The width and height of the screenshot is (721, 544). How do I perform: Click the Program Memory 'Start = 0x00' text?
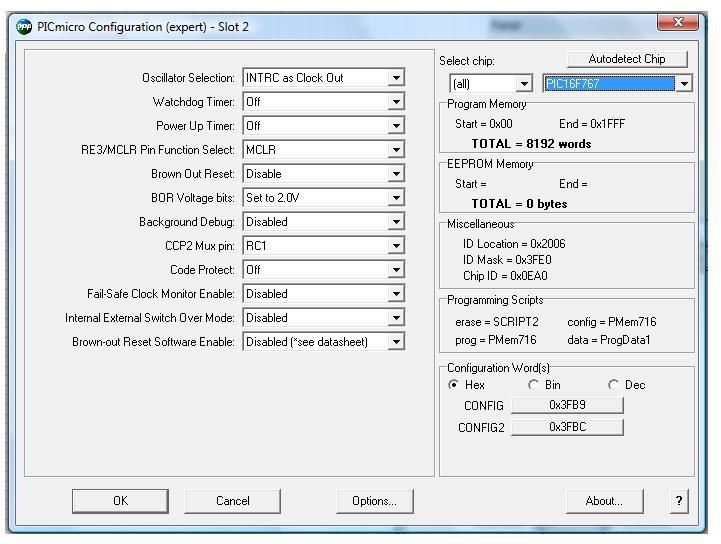point(484,124)
